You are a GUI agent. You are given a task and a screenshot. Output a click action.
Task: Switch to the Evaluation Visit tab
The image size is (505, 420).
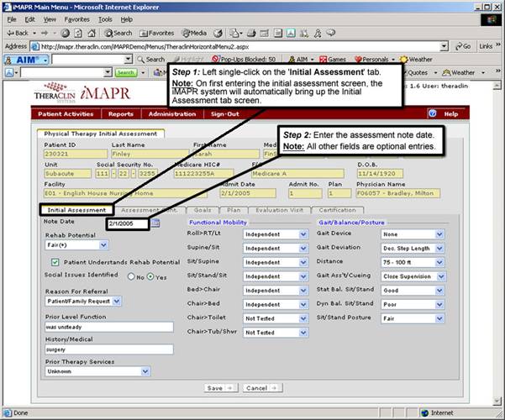[279, 210]
